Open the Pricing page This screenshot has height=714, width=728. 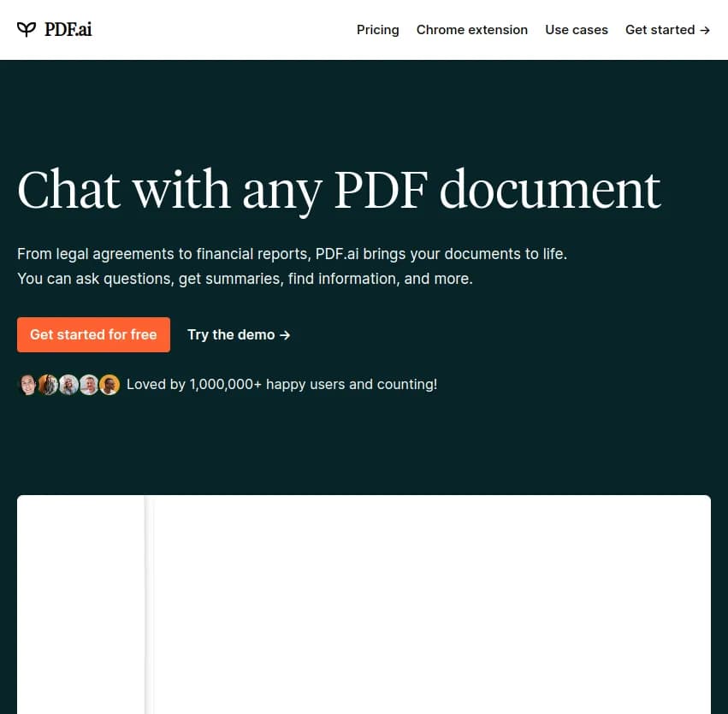click(377, 30)
